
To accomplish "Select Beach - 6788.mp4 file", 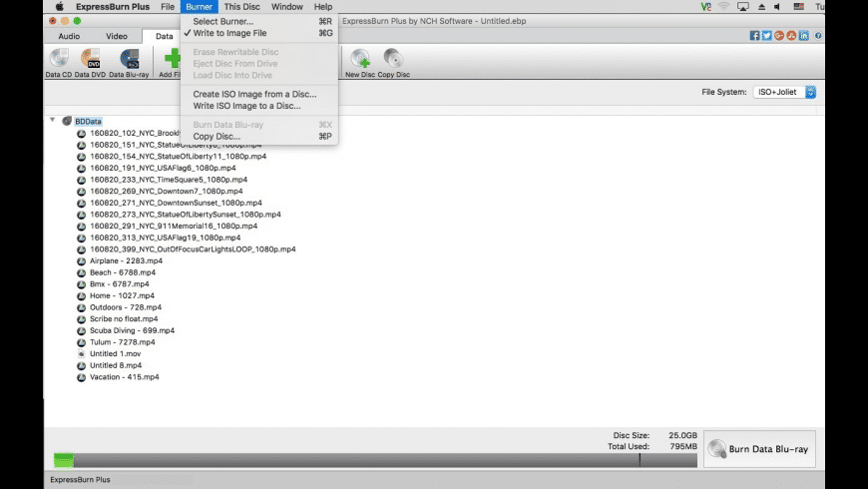I will tap(123, 272).
